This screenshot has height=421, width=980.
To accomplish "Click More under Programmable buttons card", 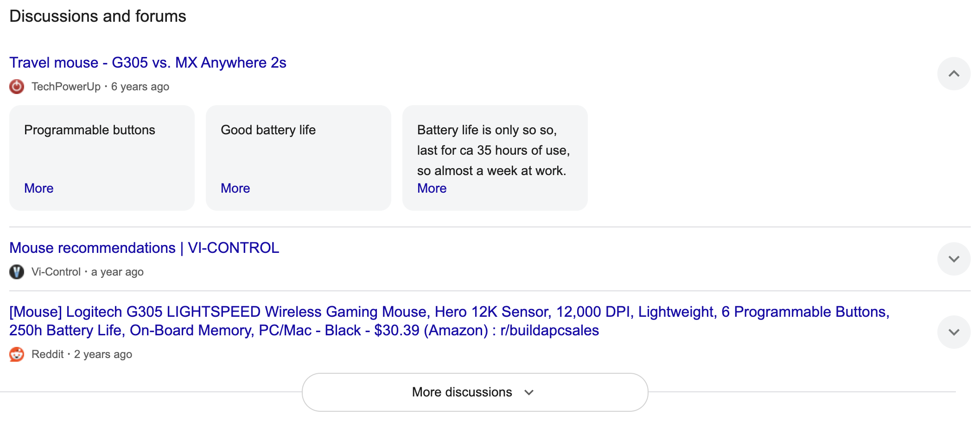I will click(39, 188).
